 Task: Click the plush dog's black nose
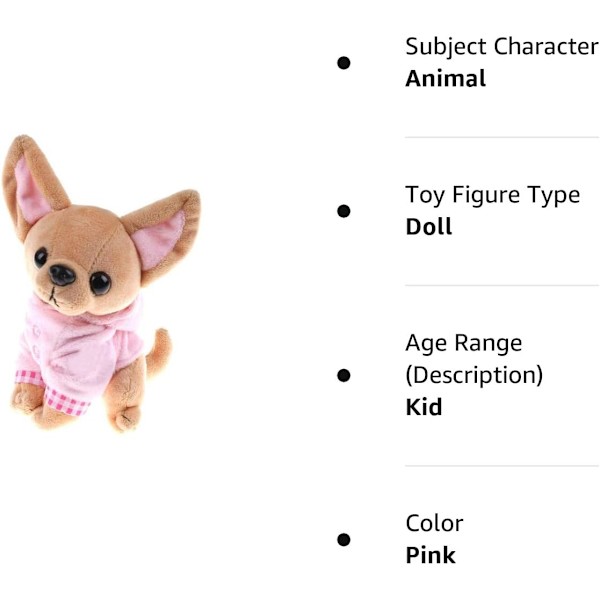(63, 274)
